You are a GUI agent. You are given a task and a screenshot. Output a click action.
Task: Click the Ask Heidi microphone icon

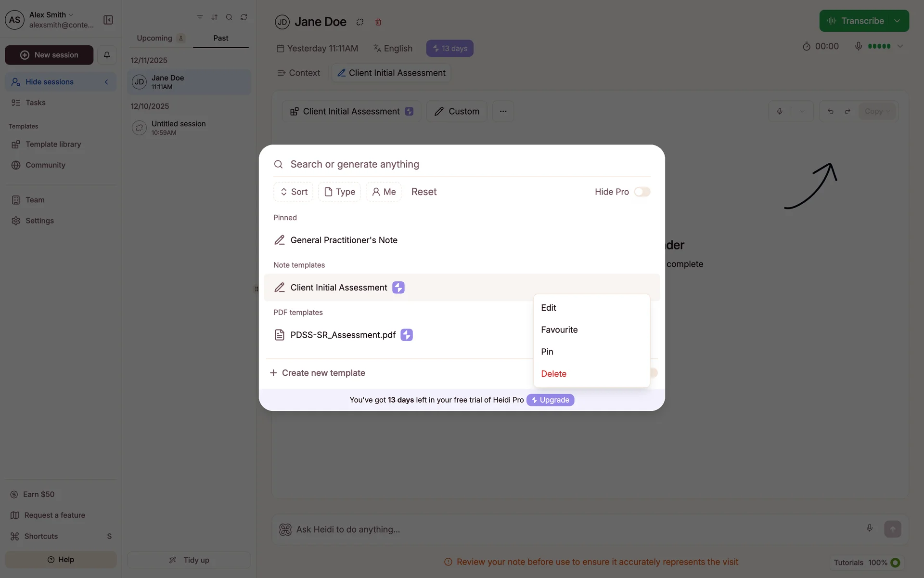869,528
